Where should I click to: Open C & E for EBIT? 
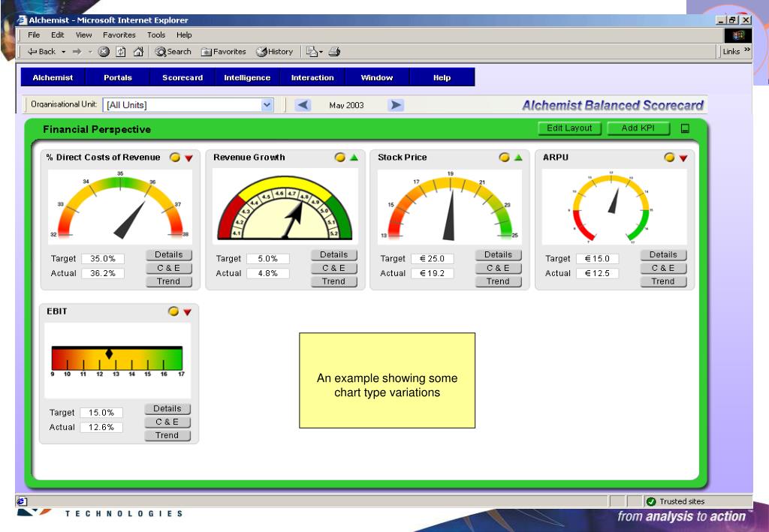[167, 422]
